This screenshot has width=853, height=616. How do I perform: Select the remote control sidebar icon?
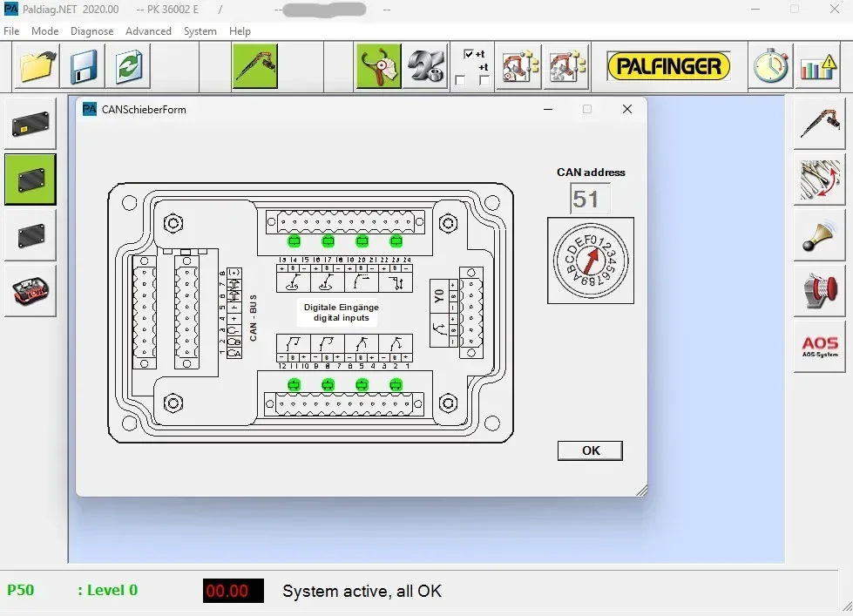pos(30,291)
